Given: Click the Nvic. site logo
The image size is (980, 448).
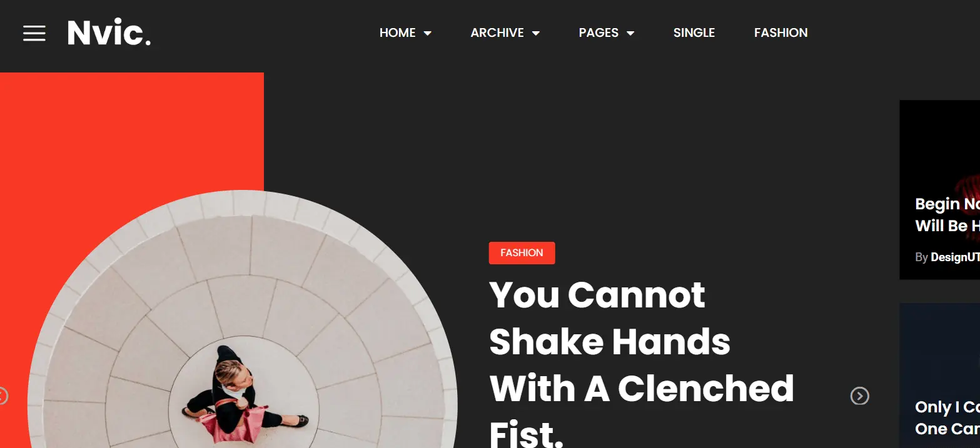Looking at the screenshot, I should pos(109,32).
